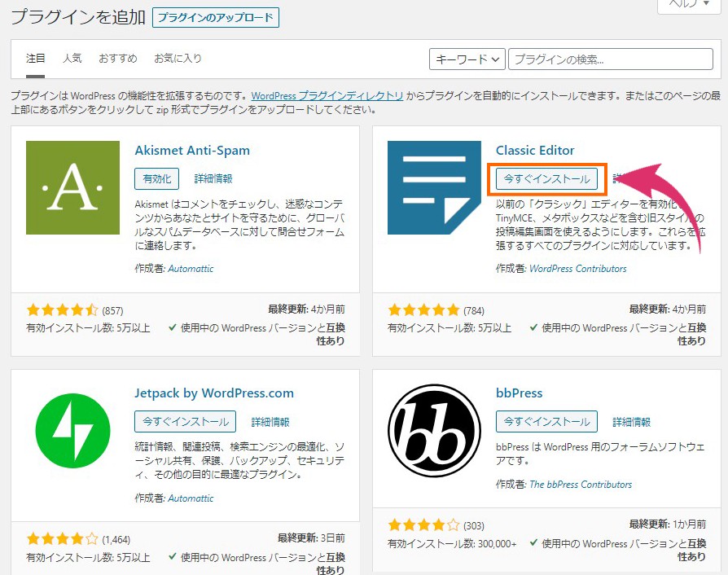
Task: Install bbPress with 今すぐインストール
Action: click(x=546, y=422)
